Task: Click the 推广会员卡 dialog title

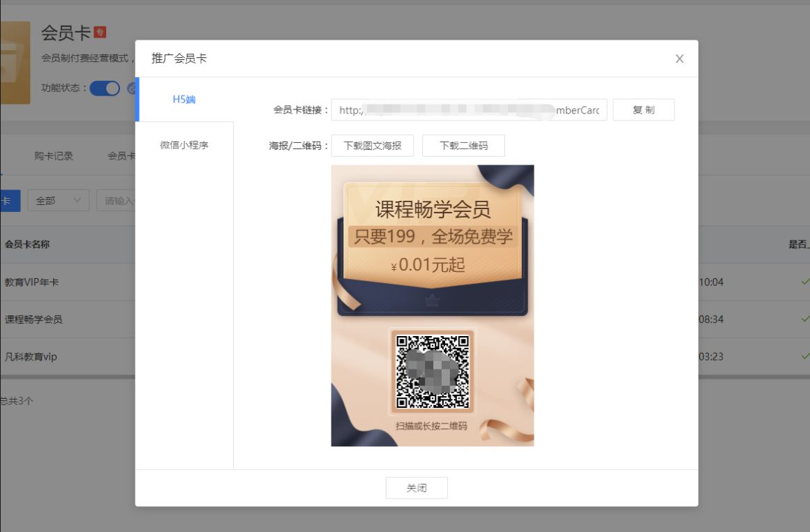Action: 179,59
